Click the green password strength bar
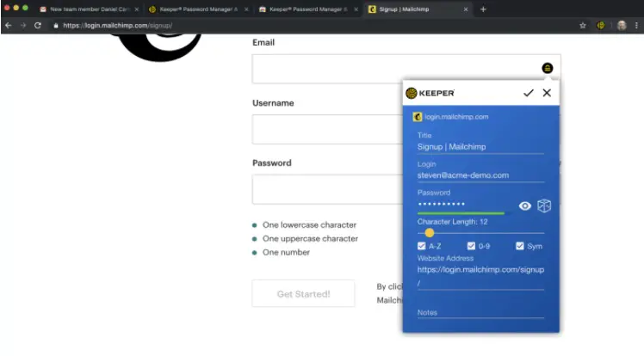Viewport: 644px width, 356px height. click(x=461, y=213)
